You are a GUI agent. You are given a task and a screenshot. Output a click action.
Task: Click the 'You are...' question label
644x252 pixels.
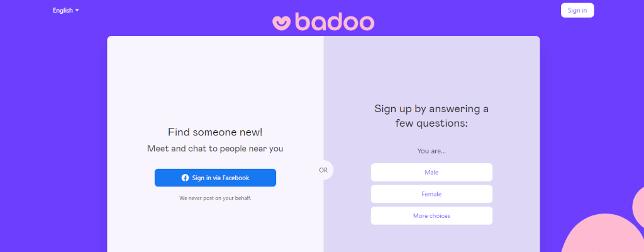pyautogui.click(x=431, y=151)
